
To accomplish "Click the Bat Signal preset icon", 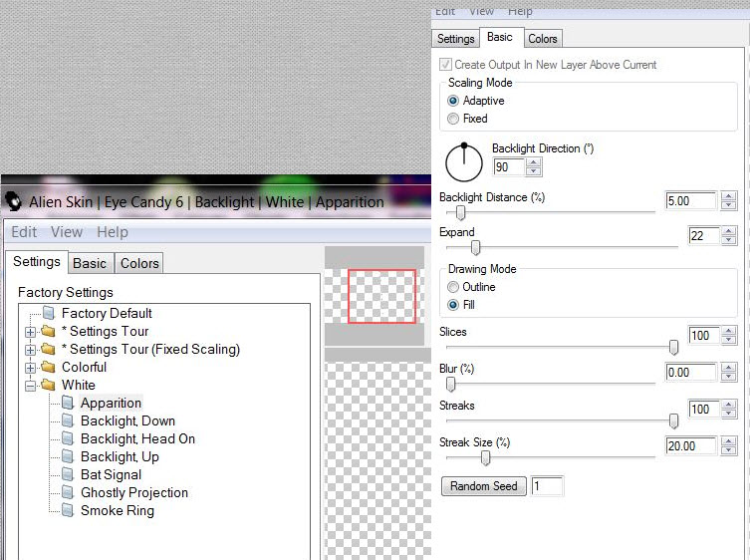I will [68, 474].
